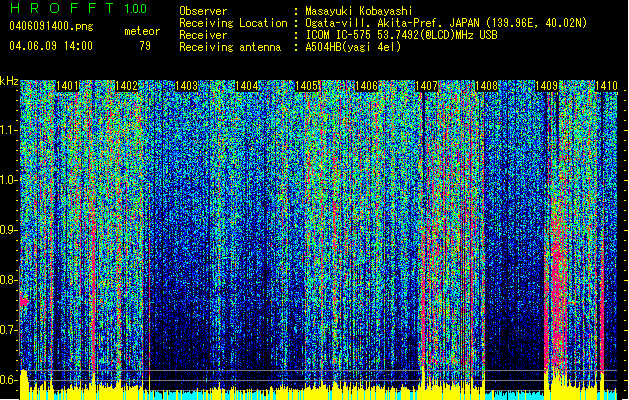Click the 1409 time marker
Image resolution: width=629 pixels, height=400 pixels.
(x=546, y=86)
